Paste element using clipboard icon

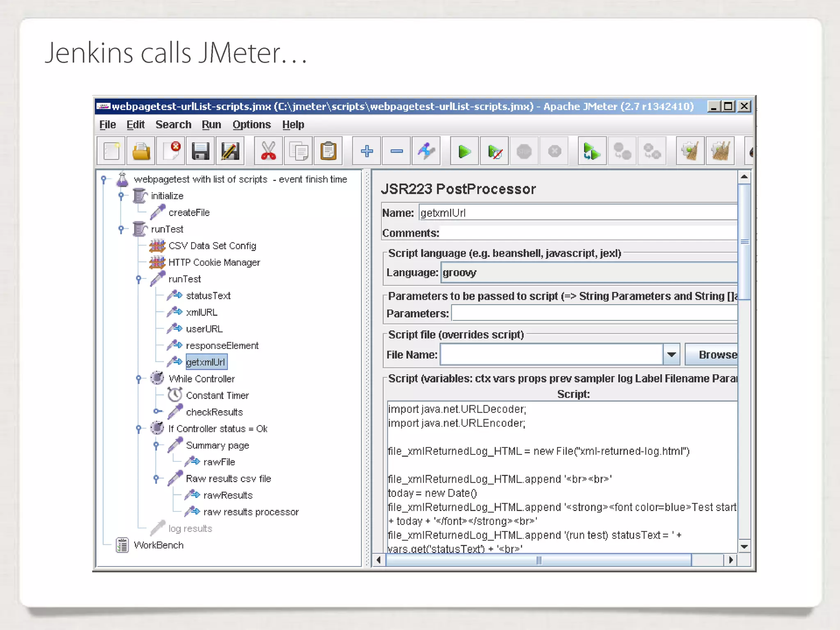[x=328, y=151]
